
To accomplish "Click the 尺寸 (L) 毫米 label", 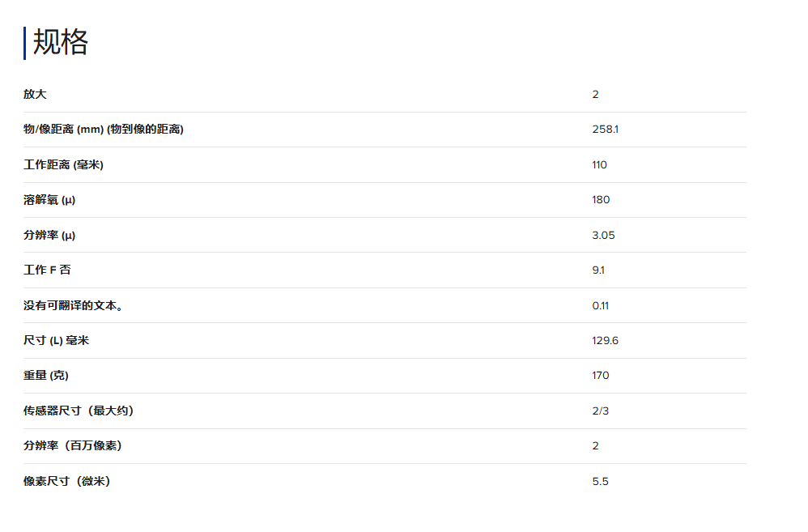I will tap(56, 340).
